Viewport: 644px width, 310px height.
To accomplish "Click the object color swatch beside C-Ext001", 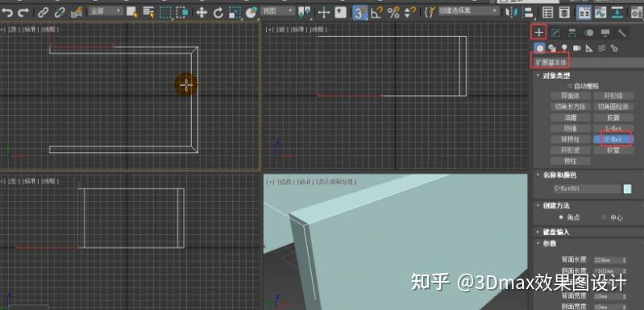I will point(627,189).
